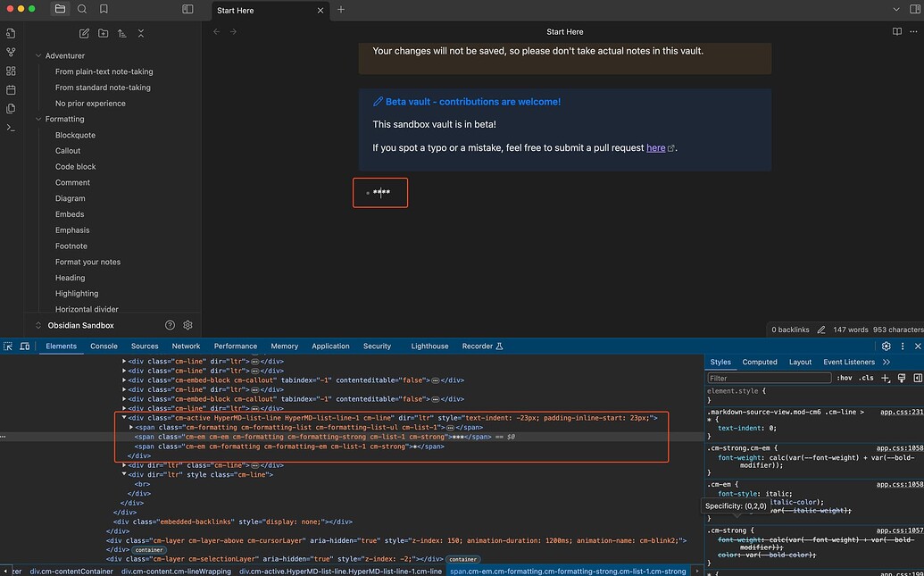
Task: Open the Bookmarks panel icon
Action: (104, 9)
